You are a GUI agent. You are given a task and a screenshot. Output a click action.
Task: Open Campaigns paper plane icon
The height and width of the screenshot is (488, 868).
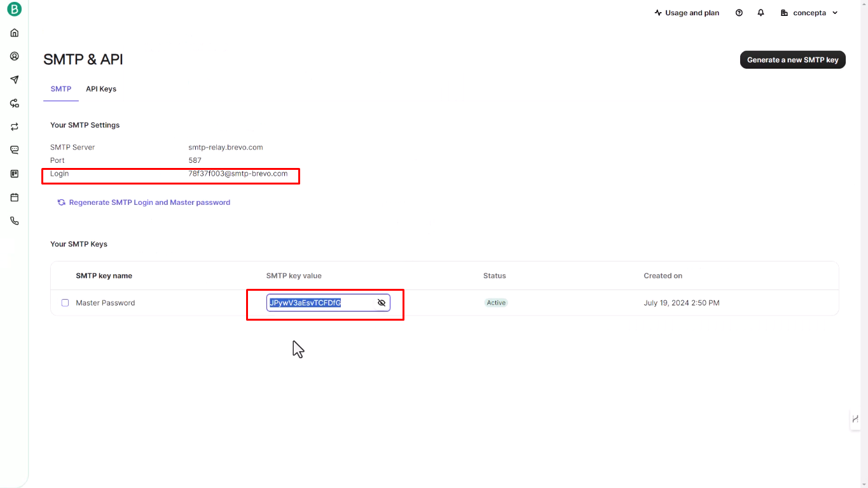[14, 80]
